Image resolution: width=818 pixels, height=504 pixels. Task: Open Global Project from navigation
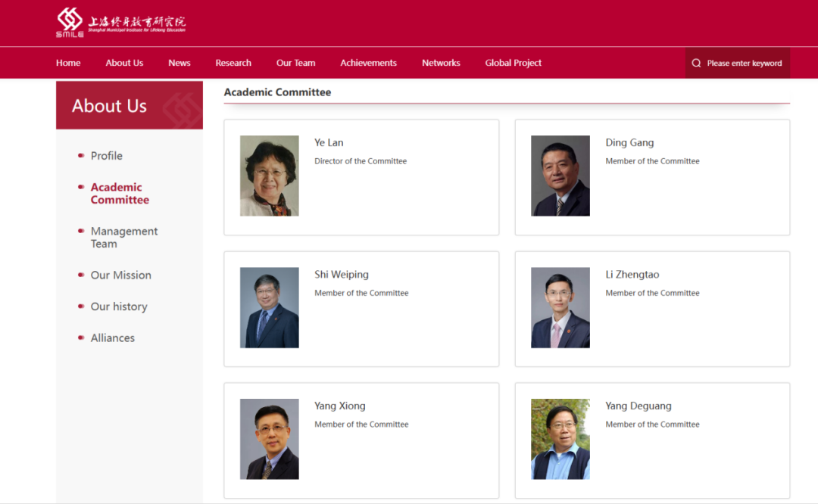[x=513, y=63]
